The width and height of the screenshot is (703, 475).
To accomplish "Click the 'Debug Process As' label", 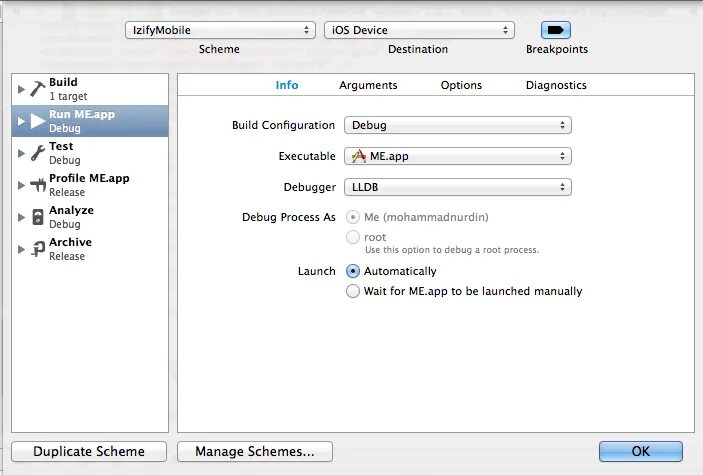I will tap(289, 217).
